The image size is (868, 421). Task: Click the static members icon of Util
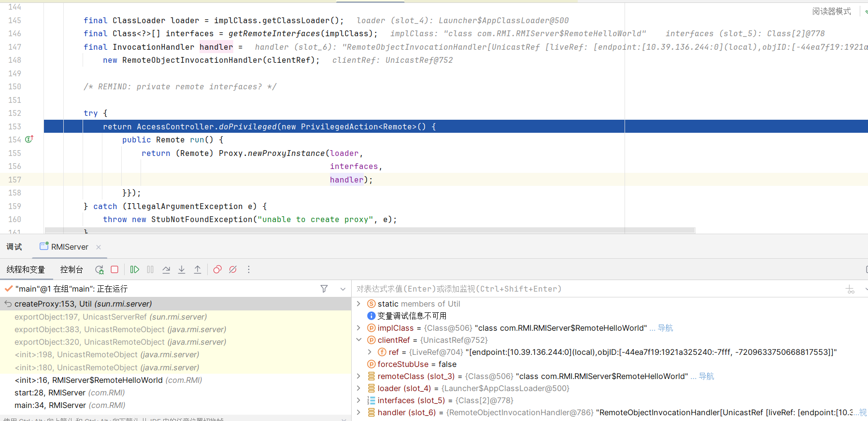click(371, 304)
